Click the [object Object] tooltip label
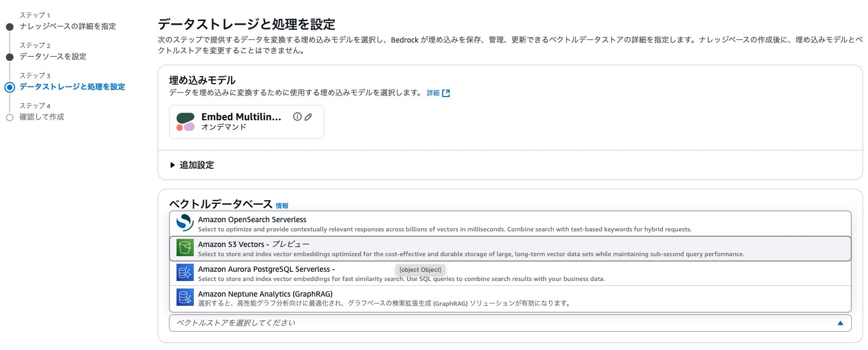 pyautogui.click(x=420, y=270)
